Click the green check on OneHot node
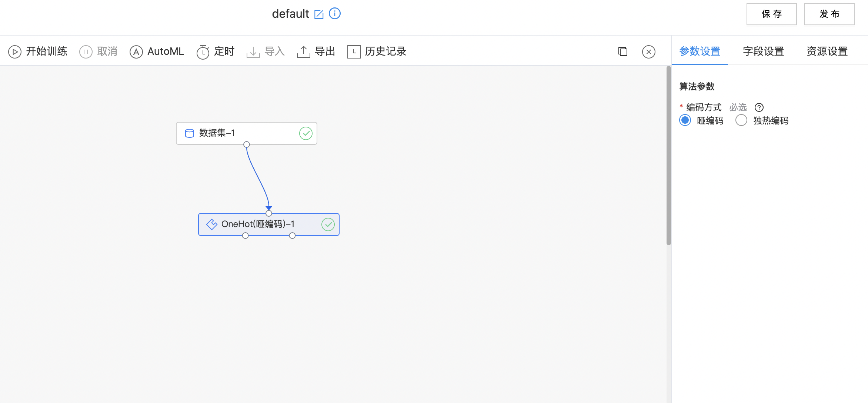Viewport: 868px width, 403px height. 328,224
